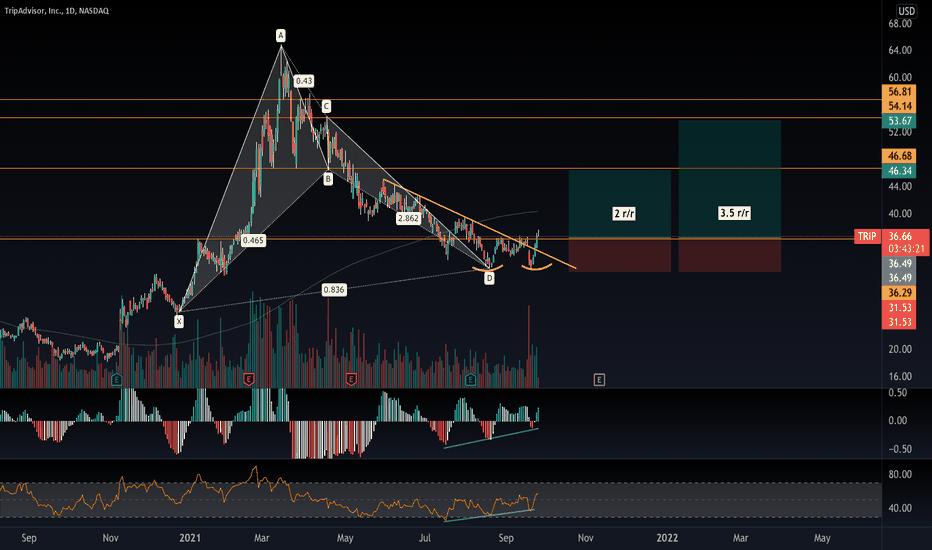Click the Jul time axis label
This screenshot has height=550, width=932.
point(424,538)
